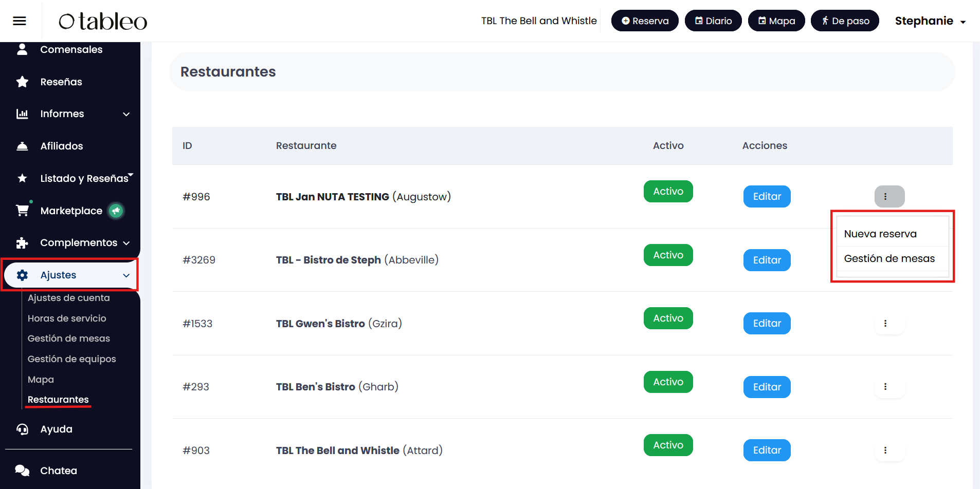Choose Gestión de mesas in popup menu
Viewport: 980px width, 489px height.
pyautogui.click(x=889, y=258)
